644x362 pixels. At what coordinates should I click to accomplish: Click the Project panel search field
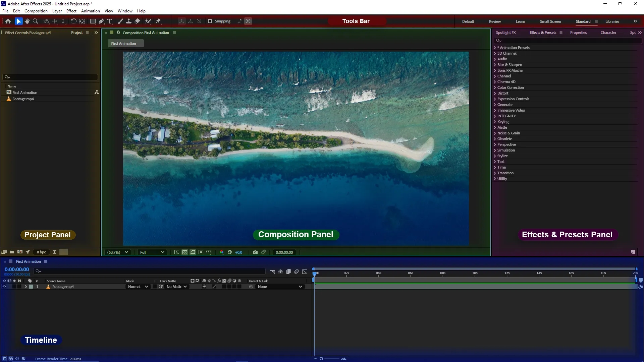coord(50,77)
